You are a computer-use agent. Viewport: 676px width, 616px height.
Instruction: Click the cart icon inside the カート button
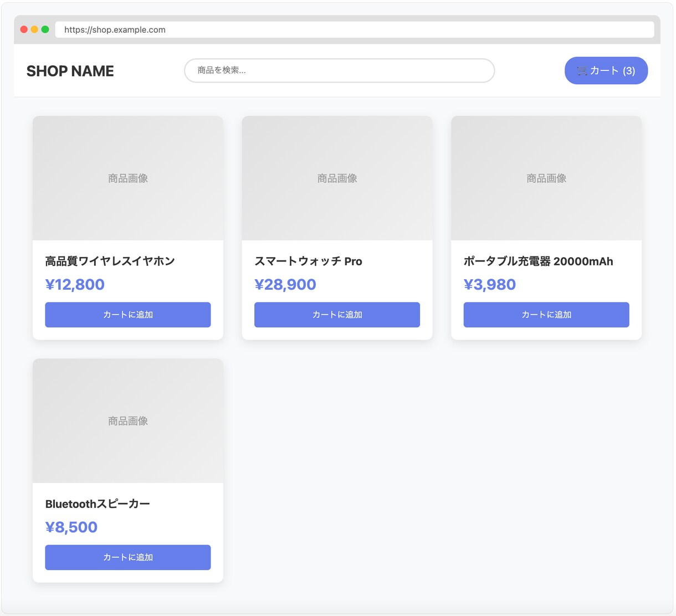pyautogui.click(x=582, y=71)
